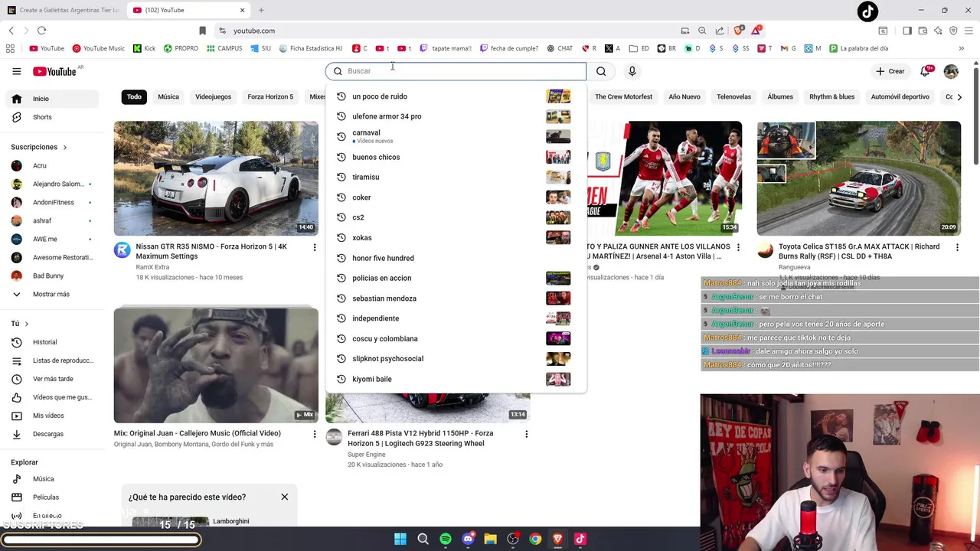Open the Kick bookmark
980x551 pixels.
click(144, 48)
